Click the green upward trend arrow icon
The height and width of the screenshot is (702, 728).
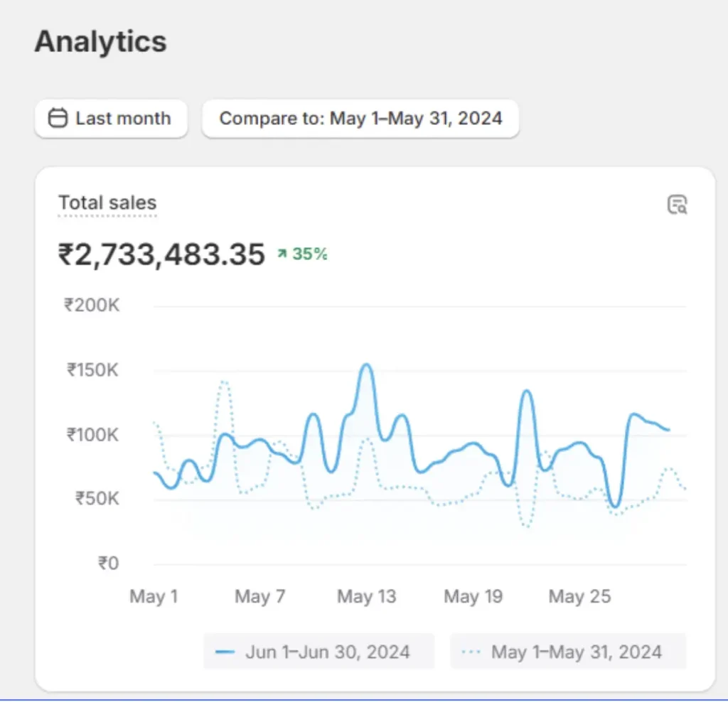click(282, 254)
